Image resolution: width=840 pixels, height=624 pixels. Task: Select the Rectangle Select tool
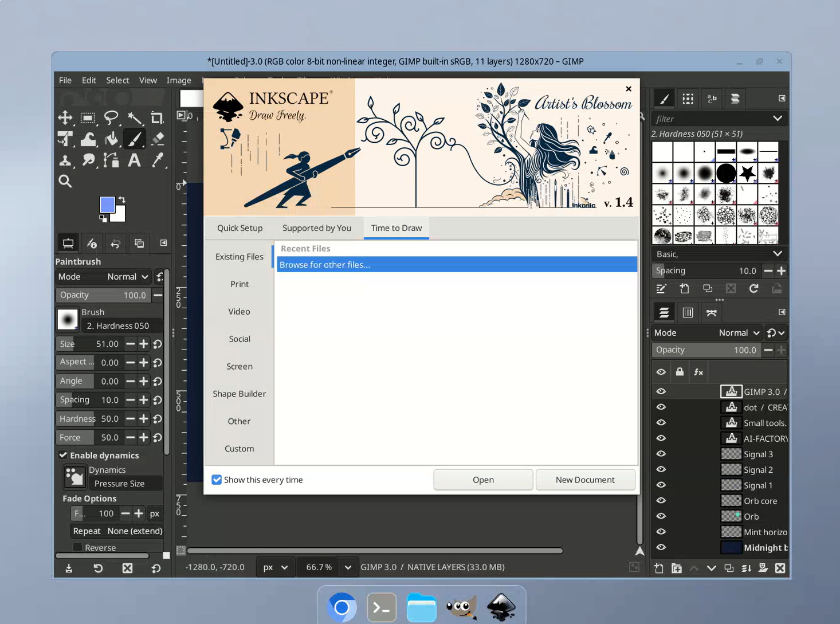(x=88, y=118)
